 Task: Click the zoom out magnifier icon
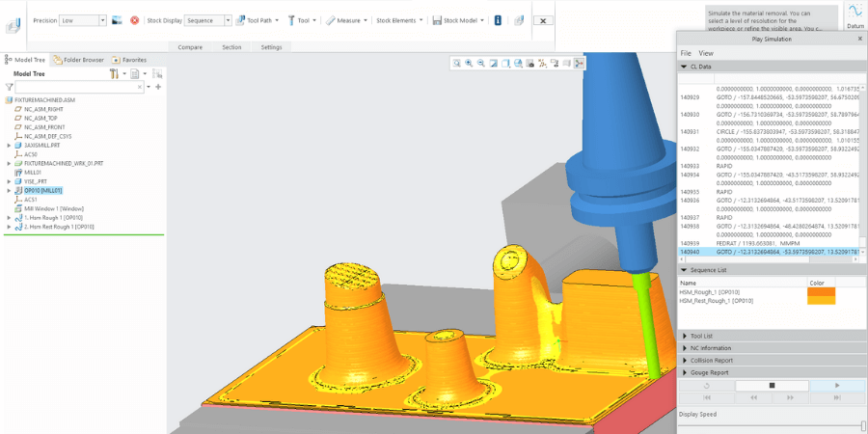481,63
